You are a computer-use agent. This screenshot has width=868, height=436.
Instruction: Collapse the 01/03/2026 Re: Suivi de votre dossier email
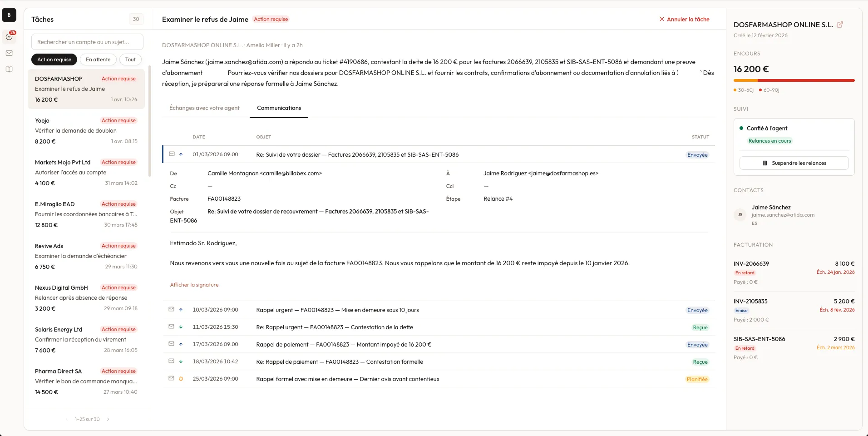tap(439, 154)
